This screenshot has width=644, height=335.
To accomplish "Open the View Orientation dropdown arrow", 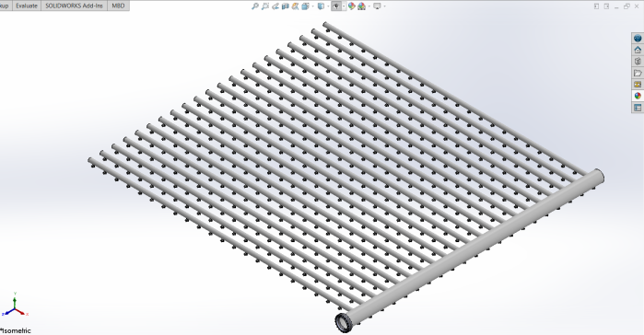I will pos(313,6).
